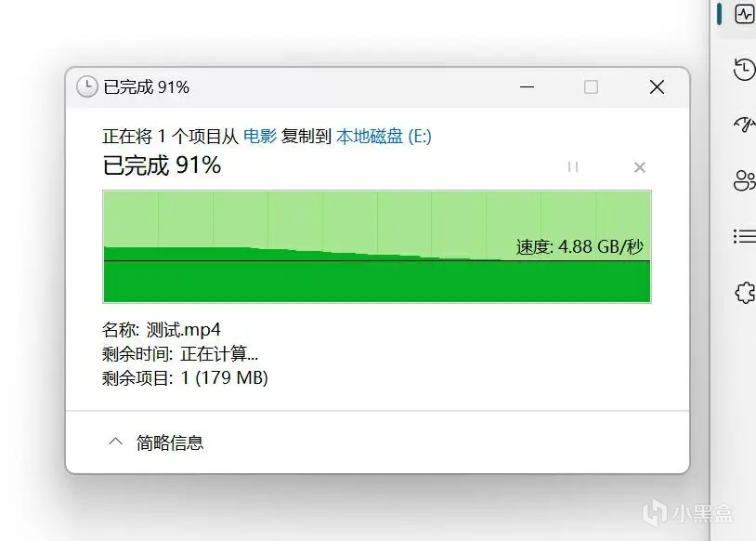Click the 已完成 91% title bar text

tap(146, 87)
